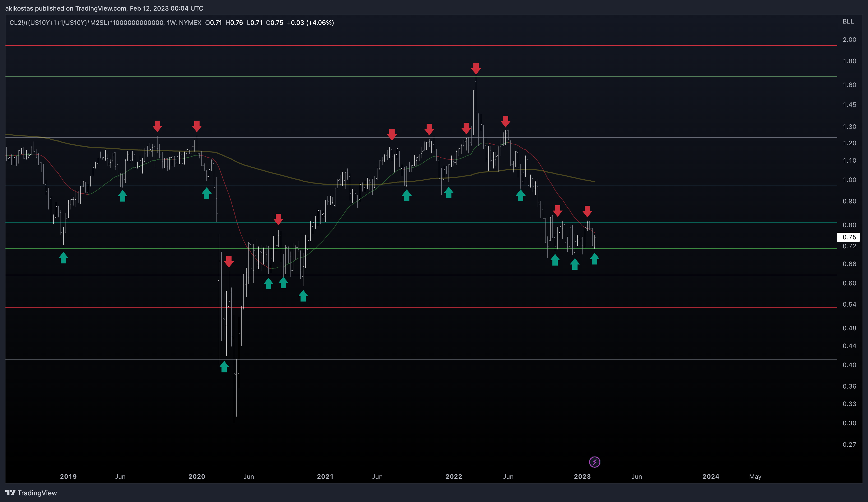
Task: Click the BLL scale label at top right
Action: click(x=848, y=21)
